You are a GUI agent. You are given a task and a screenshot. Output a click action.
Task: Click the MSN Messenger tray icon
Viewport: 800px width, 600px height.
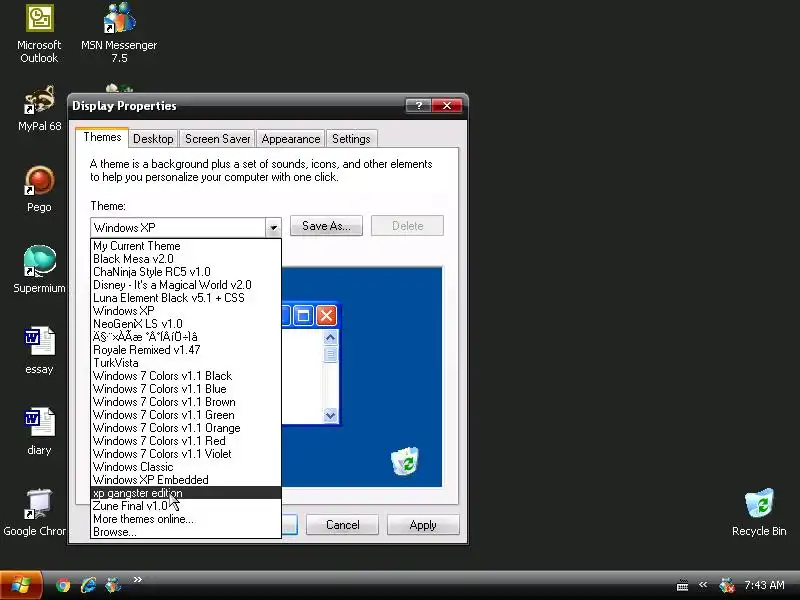pos(727,585)
